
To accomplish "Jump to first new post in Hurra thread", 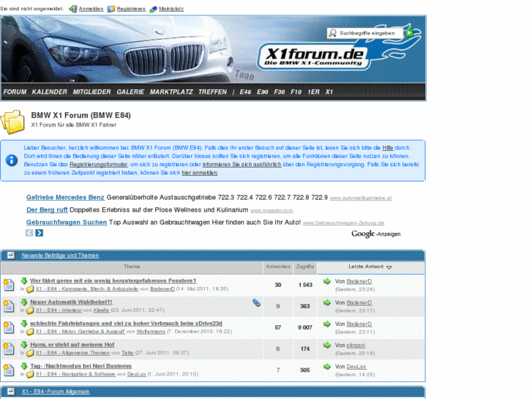I will point(23,344).
